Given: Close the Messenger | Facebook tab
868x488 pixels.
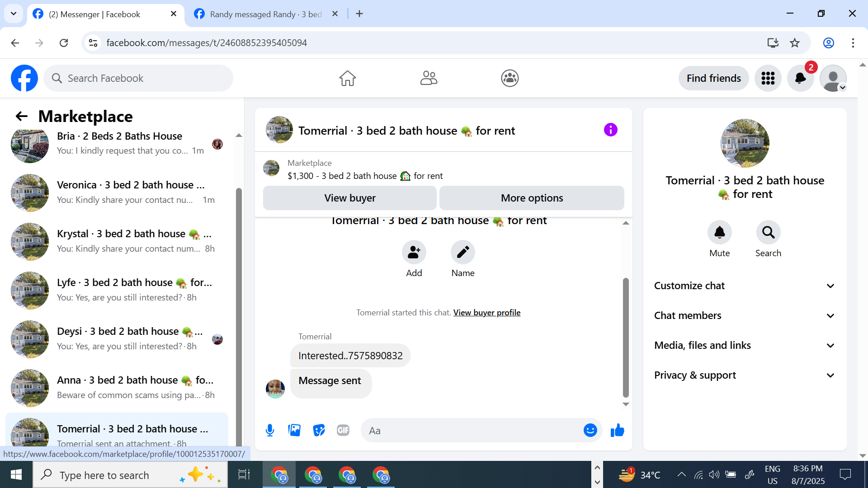Looking at the screenshot, I should point(174,14).
